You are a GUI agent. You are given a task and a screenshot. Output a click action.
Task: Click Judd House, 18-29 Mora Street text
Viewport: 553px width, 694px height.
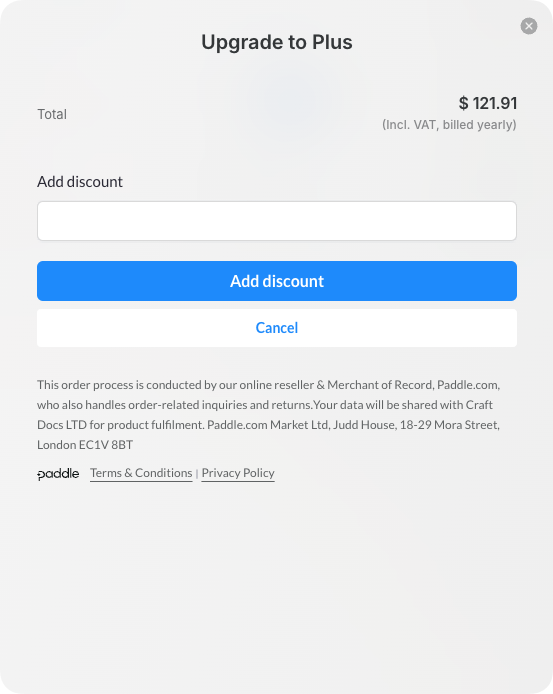(416, 425)
